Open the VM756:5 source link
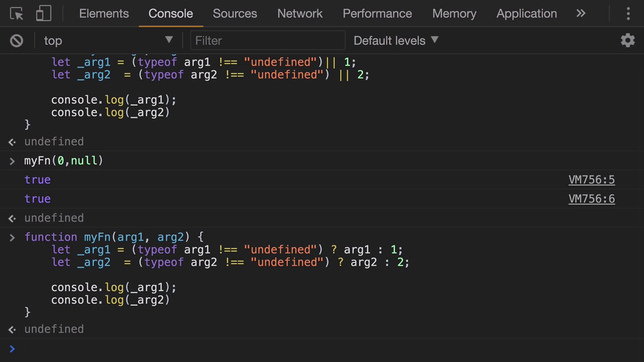The image size is (644, 362). coord(592,180)
